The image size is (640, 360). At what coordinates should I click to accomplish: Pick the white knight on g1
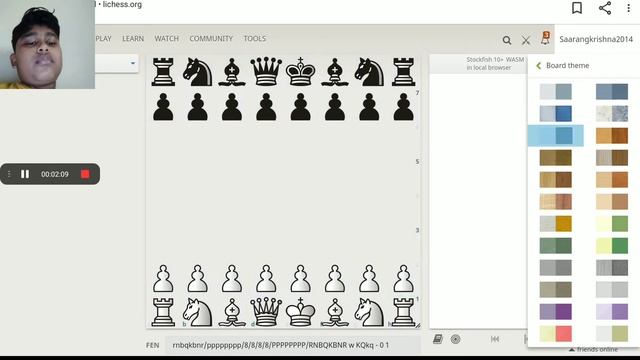click(x=369, y=312)
